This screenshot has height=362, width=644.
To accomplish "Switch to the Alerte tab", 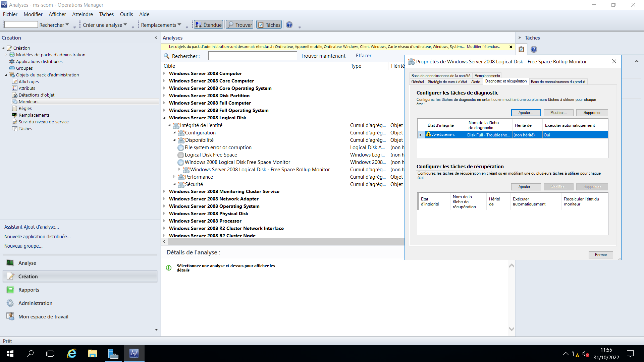I will click(476, 81).
